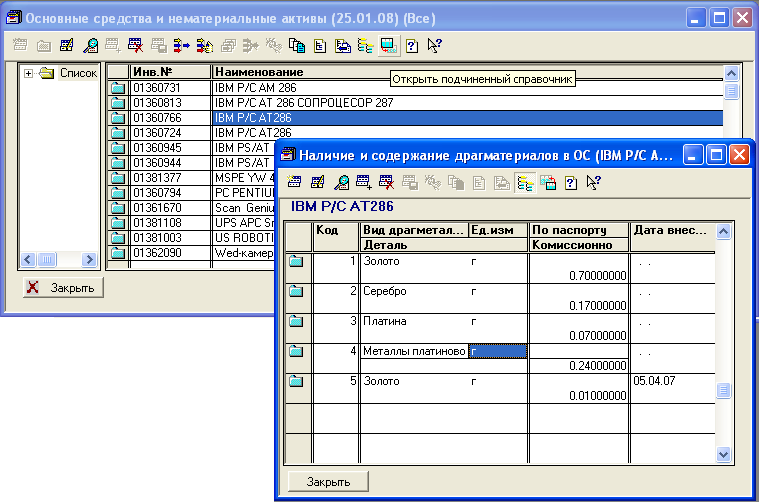Click folder icon of row 01381377
The image size is (759, 502).
coord(118,178)
